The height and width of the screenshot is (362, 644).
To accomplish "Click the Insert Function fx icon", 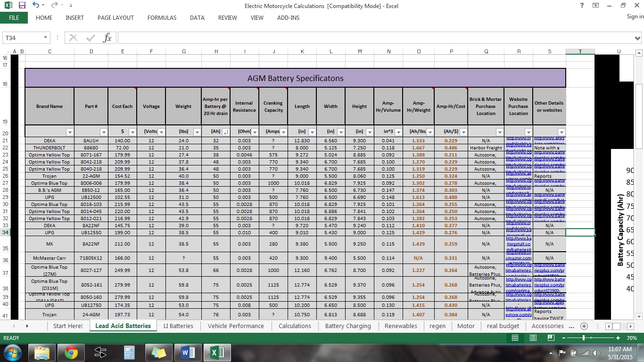I will 107,38.
